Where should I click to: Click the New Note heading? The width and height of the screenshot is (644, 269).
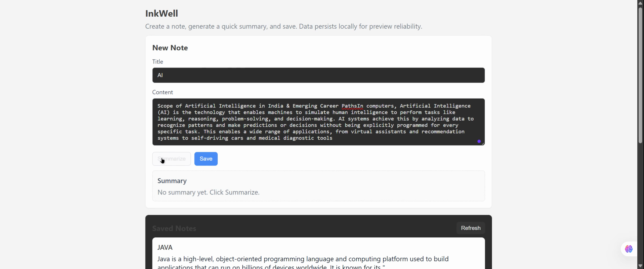(x=170, y=48)
